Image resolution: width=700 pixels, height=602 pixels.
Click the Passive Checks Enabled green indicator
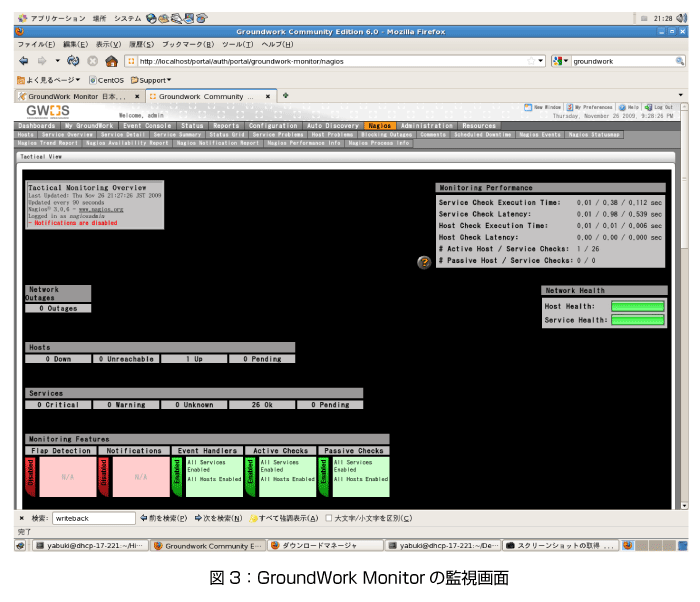(323, 477)
